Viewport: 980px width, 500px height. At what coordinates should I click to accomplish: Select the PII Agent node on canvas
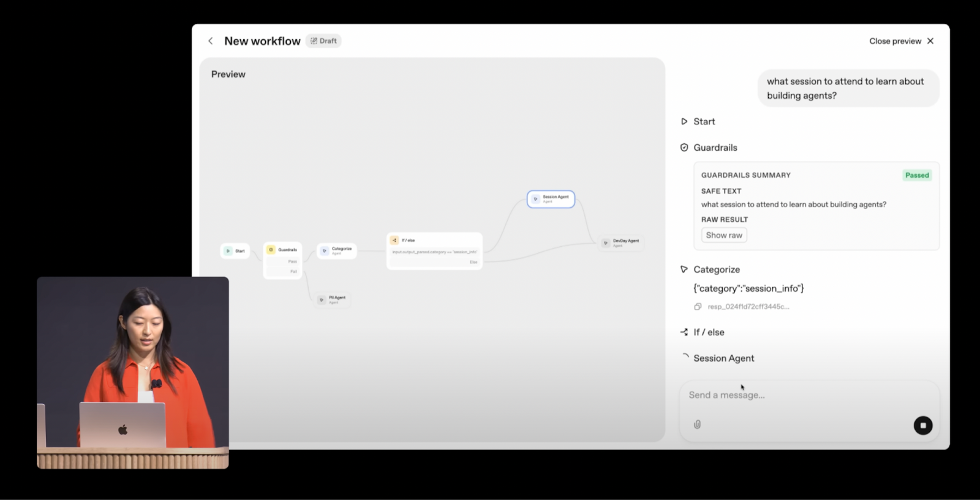(x=332, y=300)
